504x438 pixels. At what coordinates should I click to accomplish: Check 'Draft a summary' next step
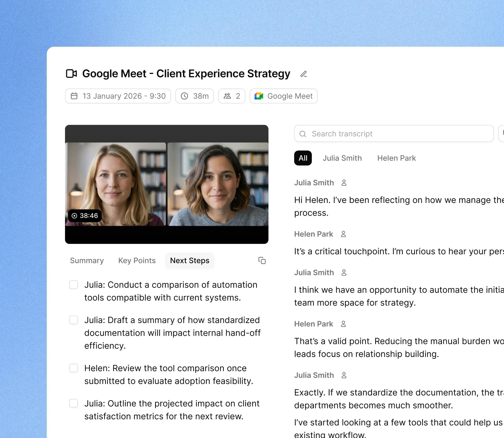pyautogui.click(x=74, y=320)
